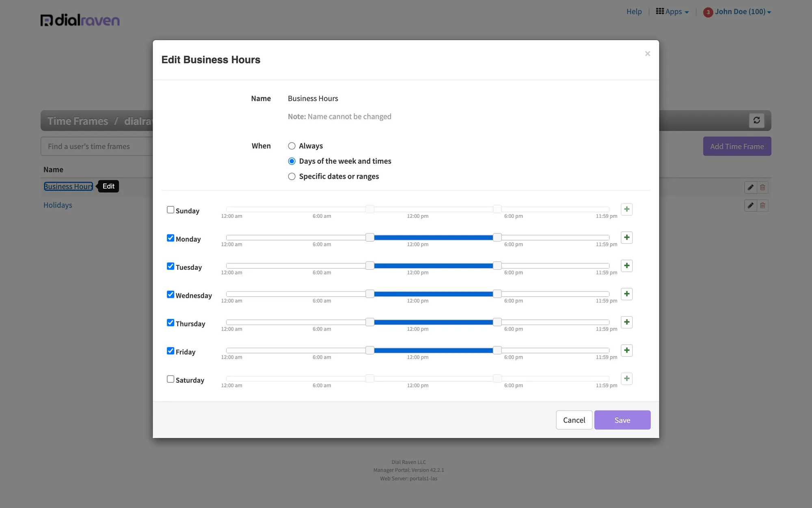The width and height of the screenshot is (812, 508).
Task: Select the Always radio option
Action: (292, 146)
